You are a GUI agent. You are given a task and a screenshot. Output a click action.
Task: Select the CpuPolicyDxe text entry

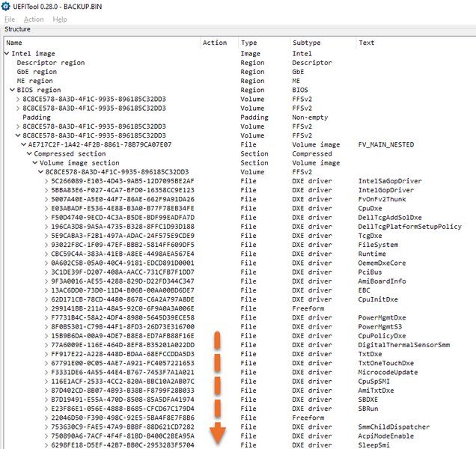[x=382, y=336]
